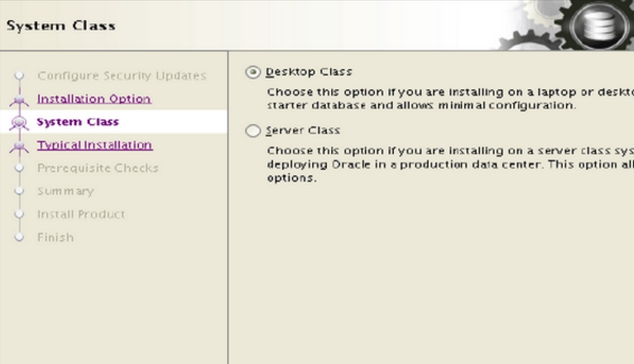Click the Typical Installation step marker icon
Viewport: 634px width, 364px height.
pos(19,146)
